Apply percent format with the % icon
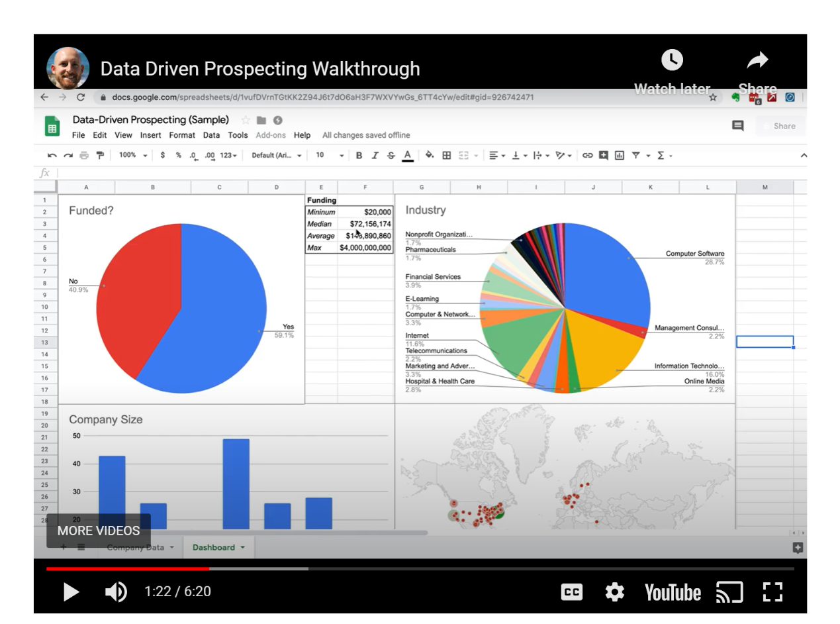Viewport: 840px width, 624px height. click(x=178, y=156)
